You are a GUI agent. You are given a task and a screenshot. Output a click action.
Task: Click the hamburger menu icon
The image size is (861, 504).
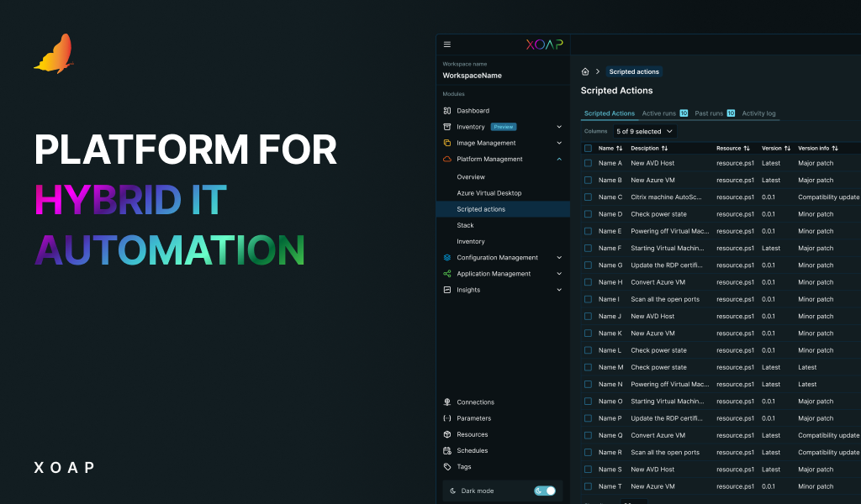click(x=447, y=45)
